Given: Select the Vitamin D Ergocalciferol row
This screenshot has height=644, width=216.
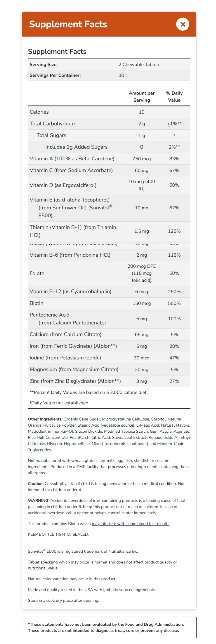Looking at the screenshot, I should point(63,185).
